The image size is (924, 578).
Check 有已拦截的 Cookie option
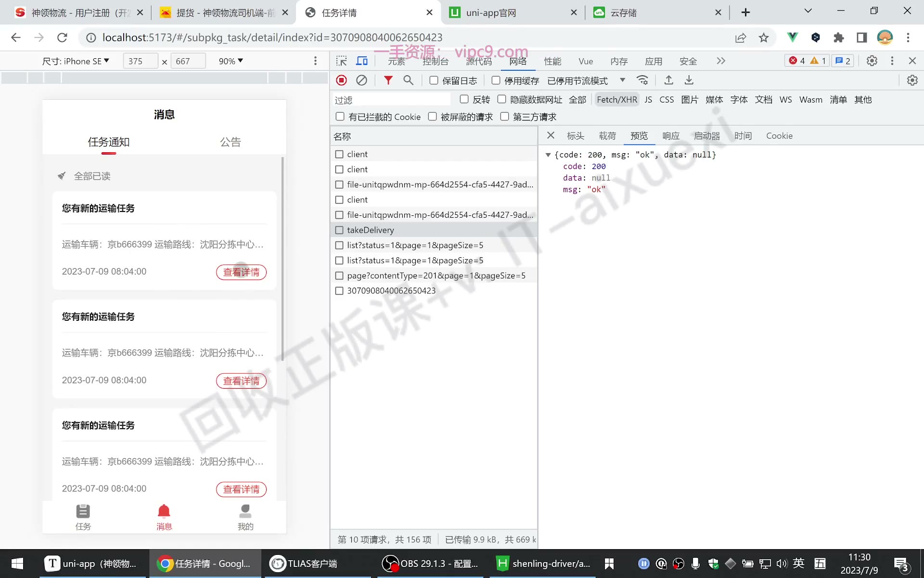pyautogui.click(x=340, y=117)
